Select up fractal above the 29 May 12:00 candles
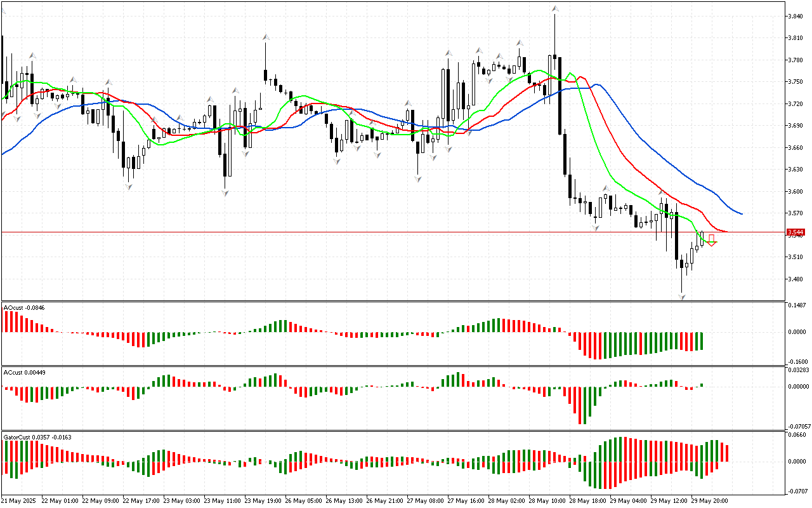 [661, 192]
